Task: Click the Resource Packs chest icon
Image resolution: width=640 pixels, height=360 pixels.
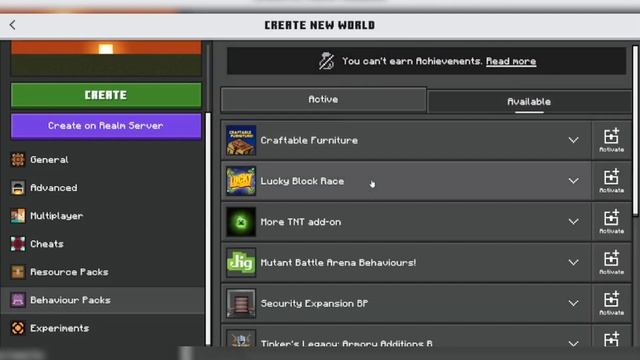Action: [18, 272]
